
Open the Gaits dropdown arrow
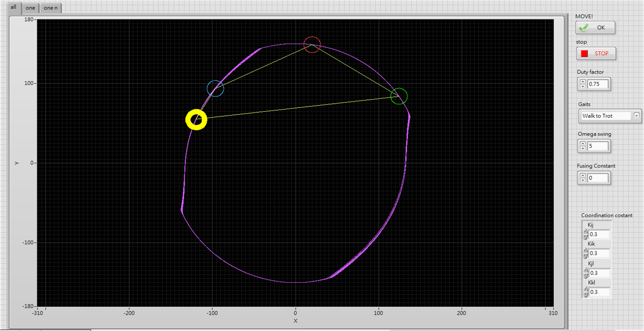[x=637, y=116]
